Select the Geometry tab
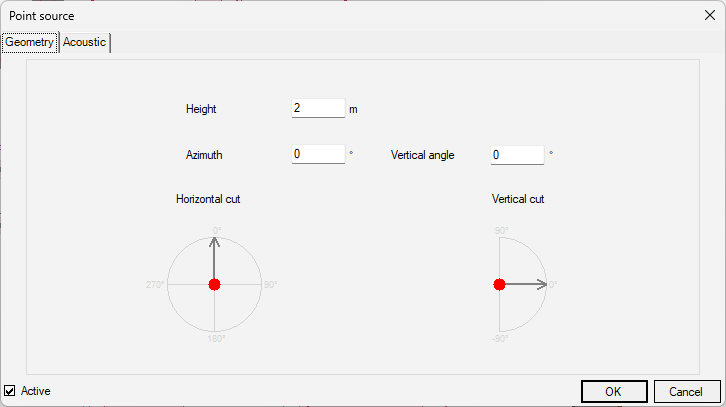Image resolution: width=726 pixels, height=407 pixels. (x=30, y=42)
